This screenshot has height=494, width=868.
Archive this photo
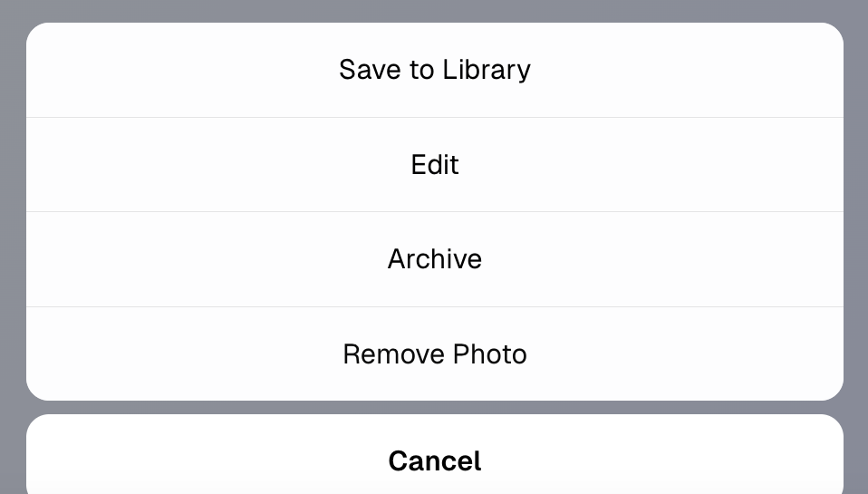(435, 259)
